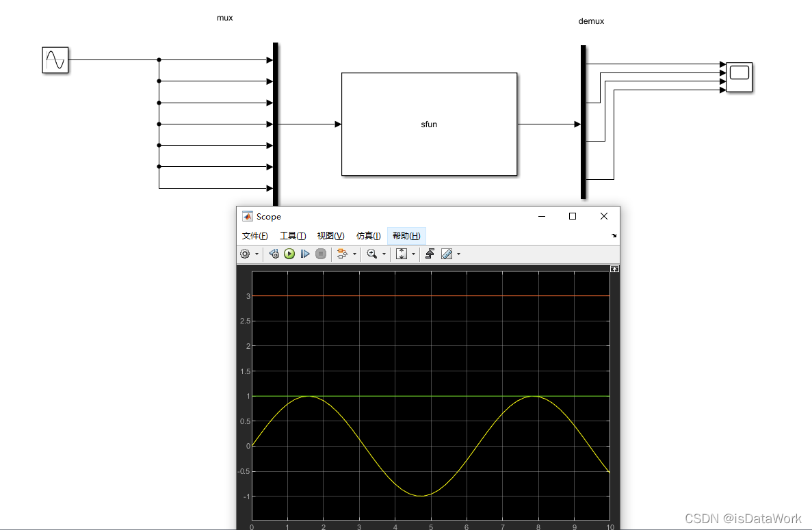Activate the cursor measurements ruler icon
The height and width of the screenshot is (530, 812).
coord(447,254)
